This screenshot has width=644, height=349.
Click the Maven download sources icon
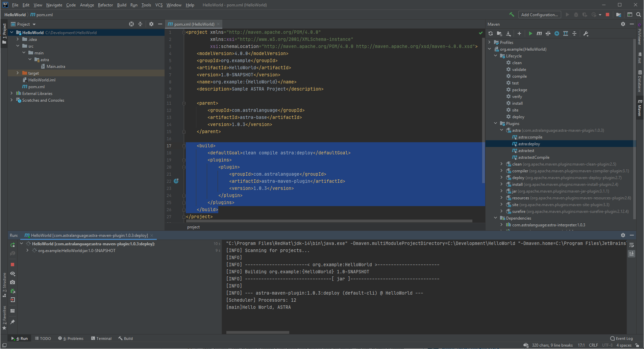pyautogui.click(x=509, y=33)
